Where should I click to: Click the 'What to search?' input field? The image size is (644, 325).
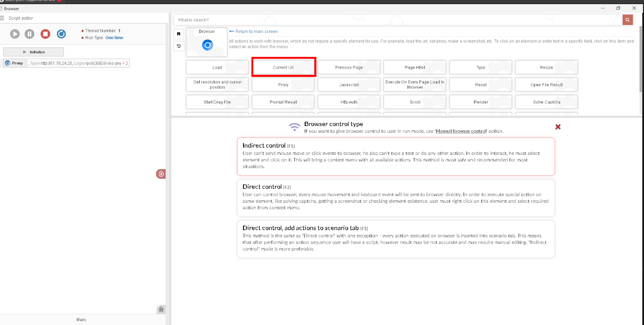point(398,20)
